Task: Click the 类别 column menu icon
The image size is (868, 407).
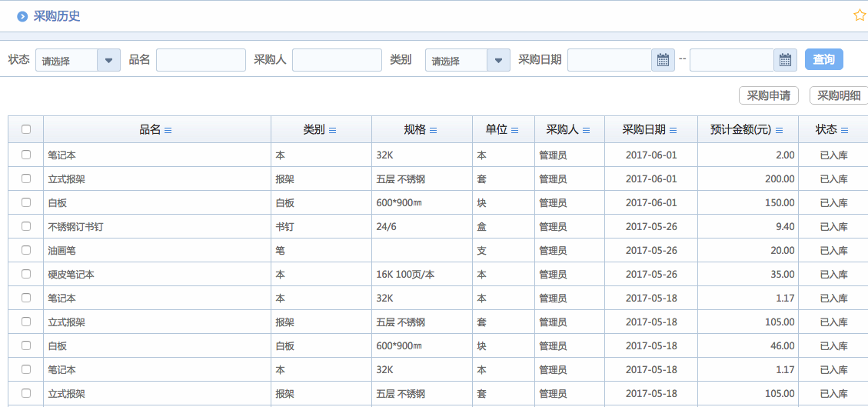Action: coord(332,131)
